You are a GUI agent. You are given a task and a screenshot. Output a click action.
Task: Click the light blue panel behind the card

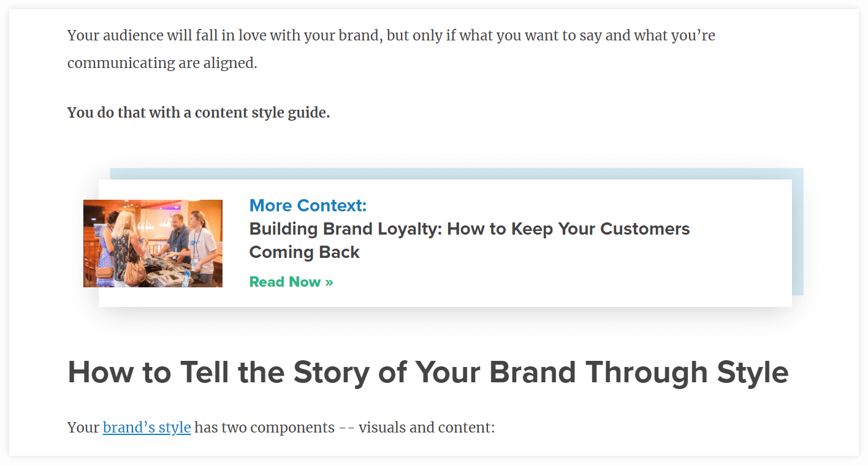pyautogui.click(x=798, y=232)
